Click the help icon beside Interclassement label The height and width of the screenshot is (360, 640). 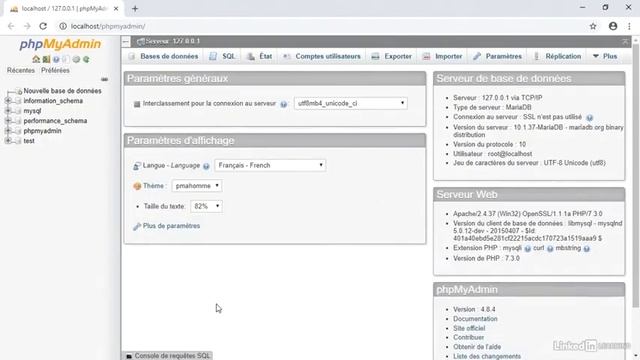(x=283, y=104)
